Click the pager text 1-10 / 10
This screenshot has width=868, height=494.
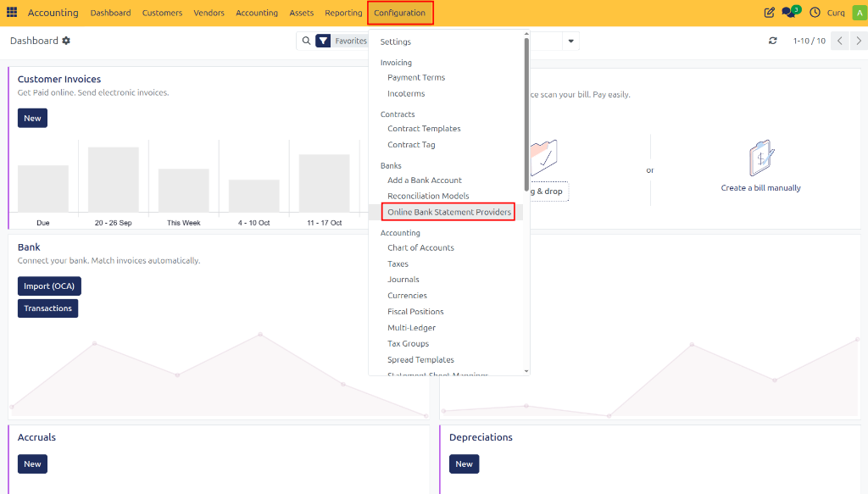point(809,41)
